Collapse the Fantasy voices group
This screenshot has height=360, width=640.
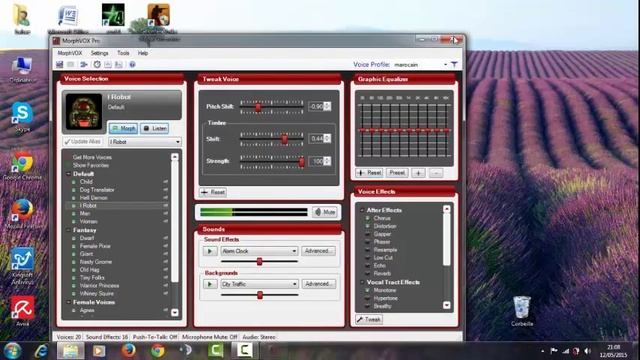(x=69, y=230)
